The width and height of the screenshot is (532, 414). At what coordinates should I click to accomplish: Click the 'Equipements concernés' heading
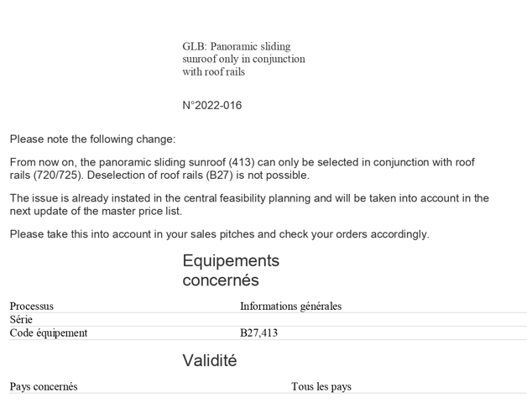[x=231, y=270]
